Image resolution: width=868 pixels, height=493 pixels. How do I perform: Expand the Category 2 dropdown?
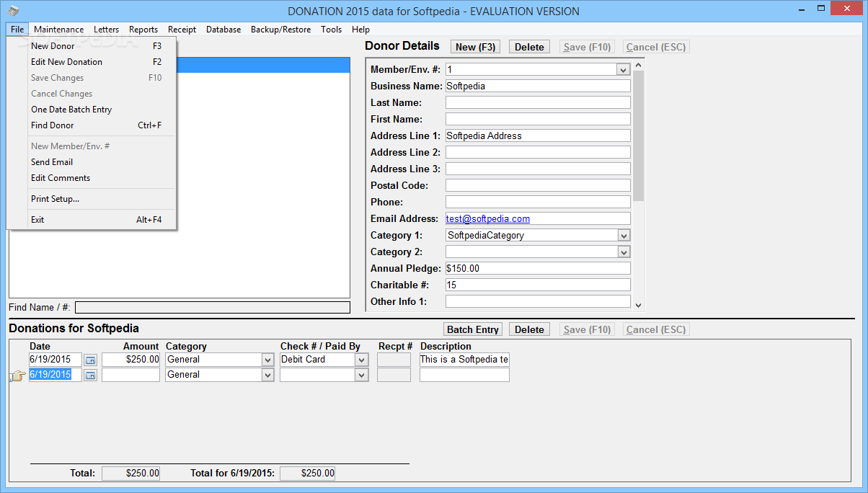click(x=624, y=252)
